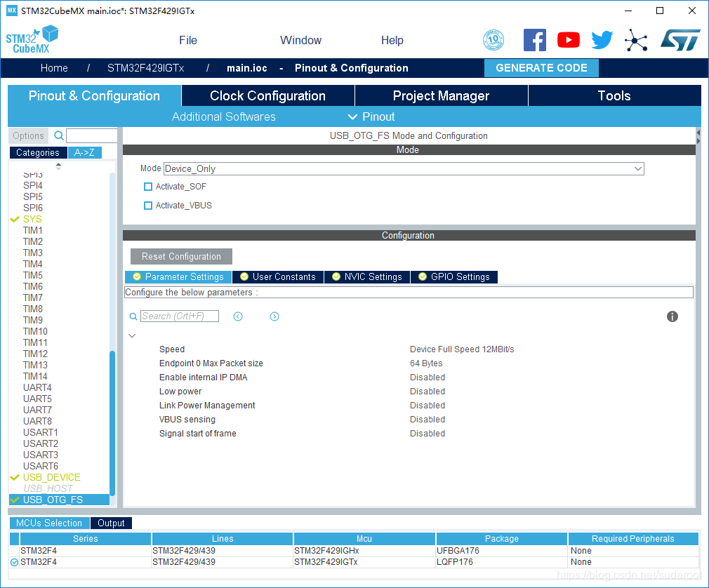709x588 pixels.
Task: Open the File menu
Action: (x=188, y=40)
